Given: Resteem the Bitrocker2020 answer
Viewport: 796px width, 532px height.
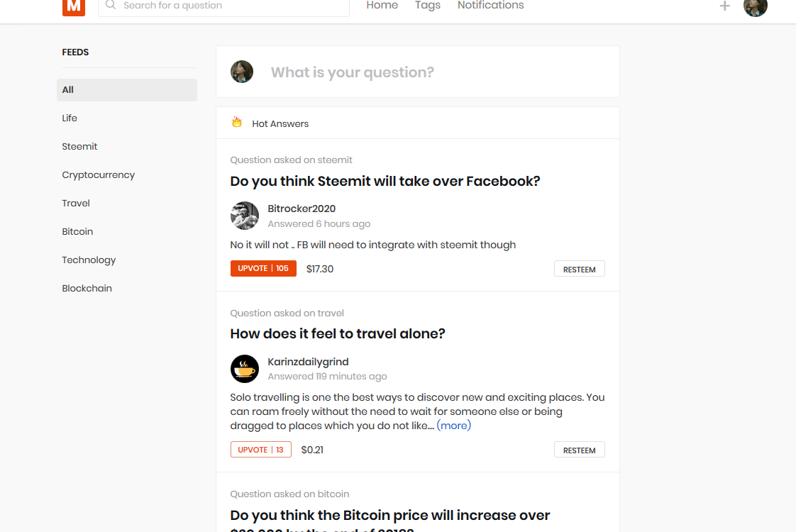Looking at the screenshot, I should [x=579, y=269].
